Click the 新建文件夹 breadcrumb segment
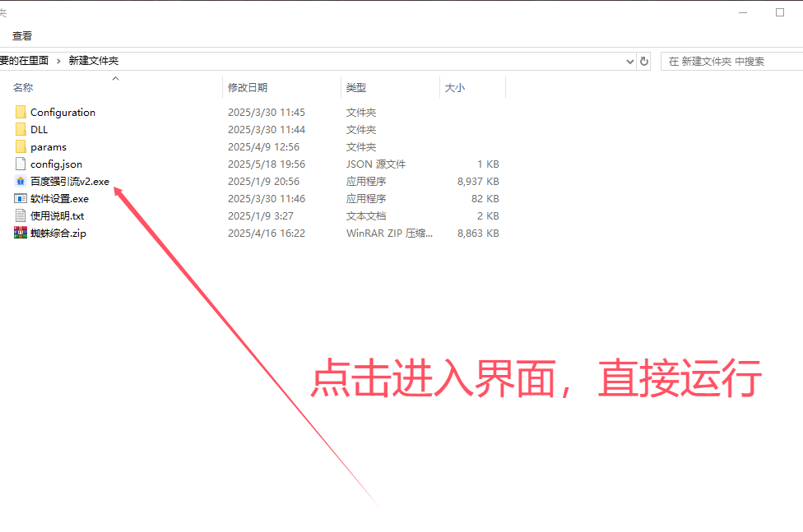 [94, 61]
